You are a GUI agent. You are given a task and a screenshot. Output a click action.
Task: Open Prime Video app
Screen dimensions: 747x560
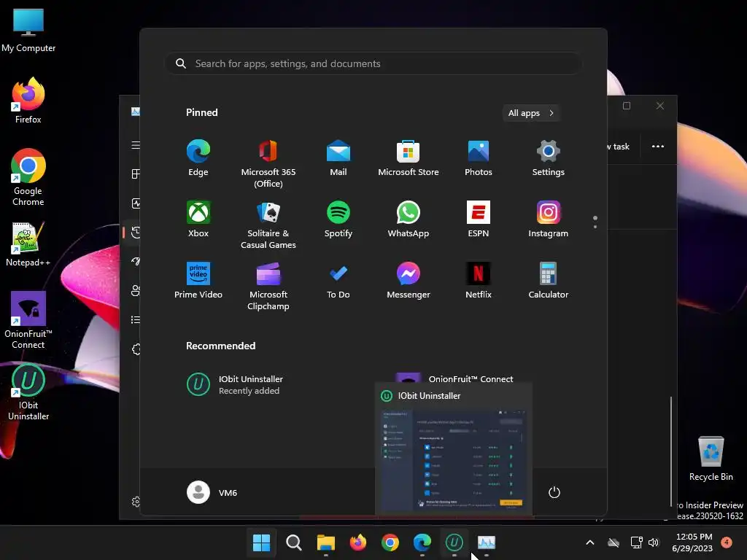(x=198, y=281)
